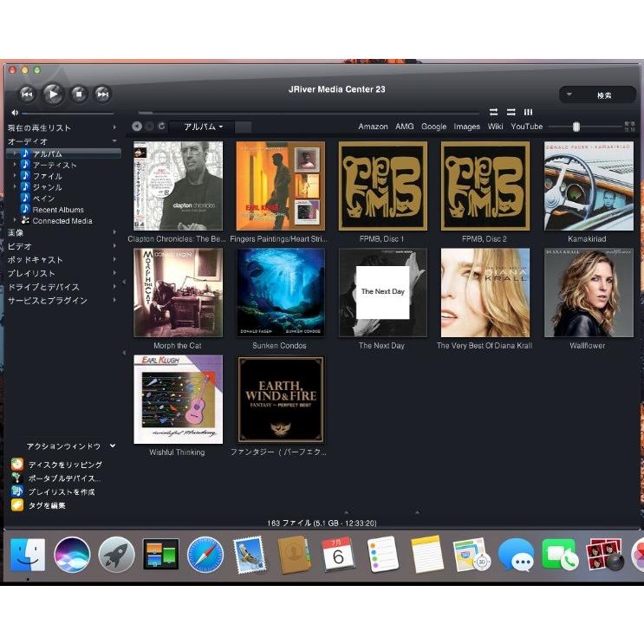The width and height of the screenshot is (644, 644).
Task: Toggle repeat mode icon
Action: coord(494,112)
